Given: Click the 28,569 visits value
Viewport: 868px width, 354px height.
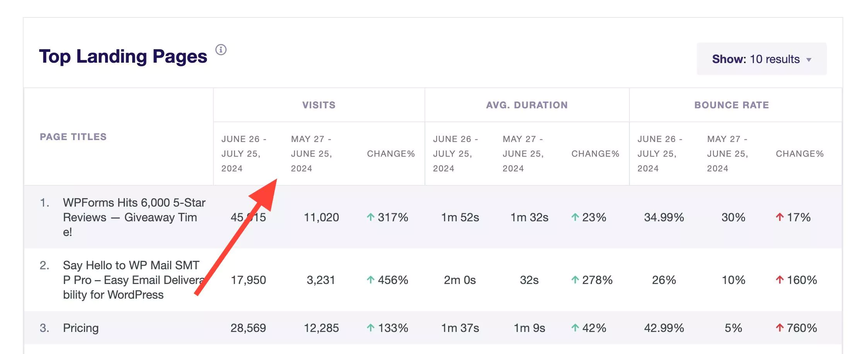Looking at the screenshot, I should 248,328.
